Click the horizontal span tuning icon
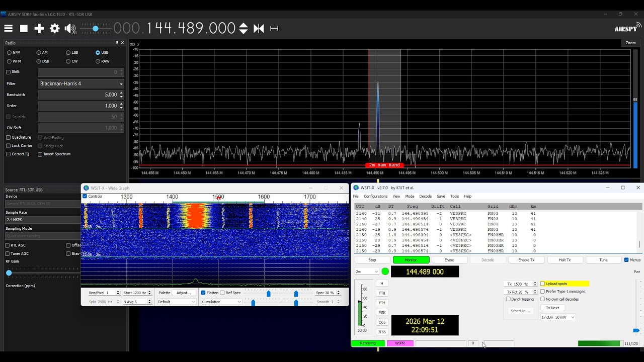The height and width of the screenshot is (362, 644). 274,29
